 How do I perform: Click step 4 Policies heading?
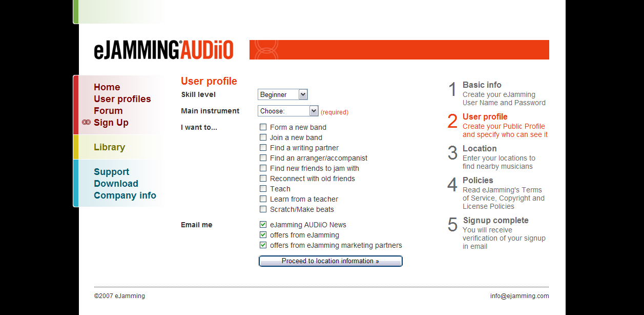coord(478,181)
